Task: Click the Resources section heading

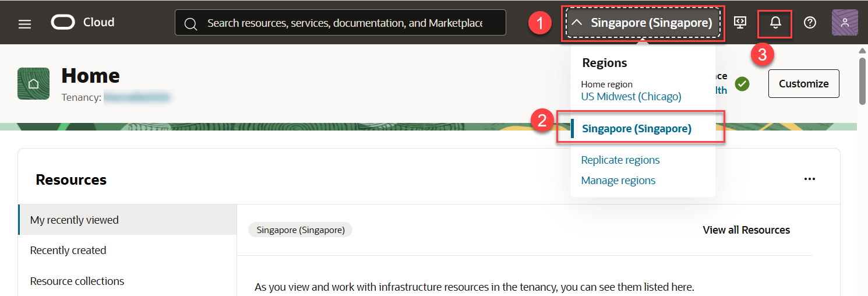Action: (71, 180)
